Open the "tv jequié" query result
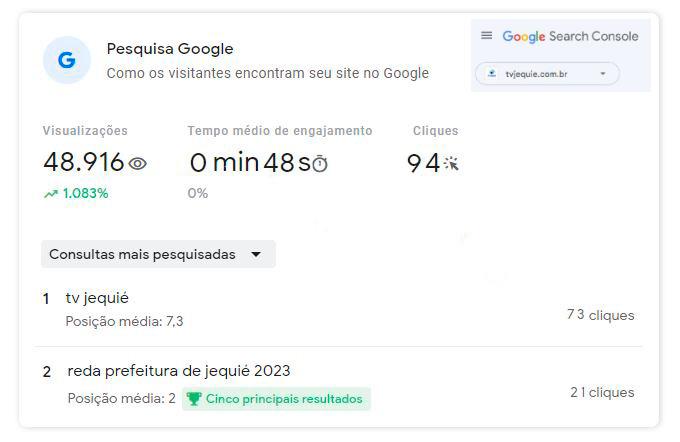The height and width of the screenshot is (442, 680). [98, 298]
